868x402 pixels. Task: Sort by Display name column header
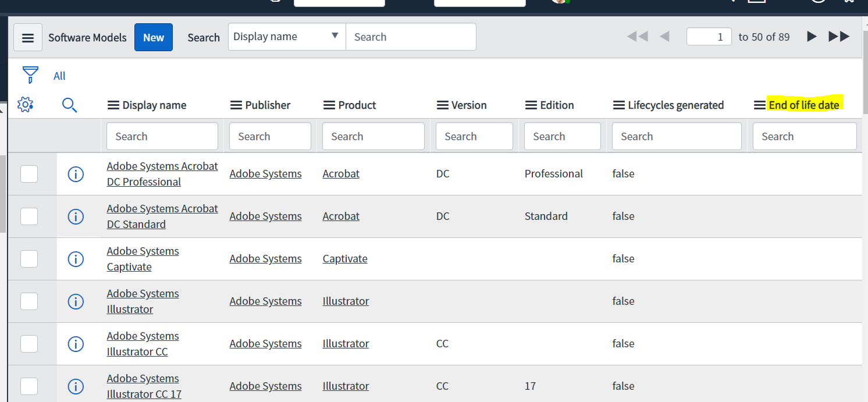155,105
